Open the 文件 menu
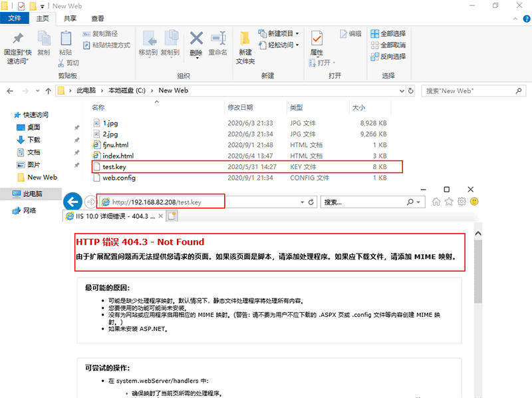This screenshot has width=532, height=398. click(x=15, y=19)
